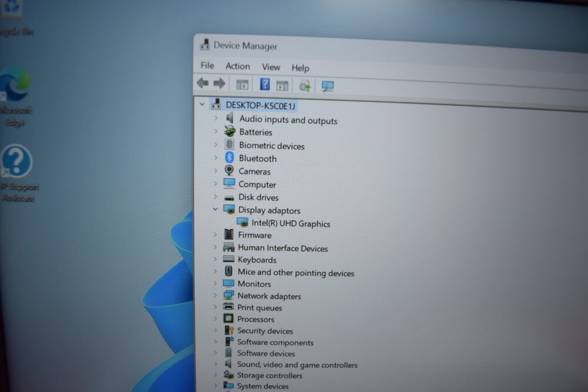Open the Recycle Bin desktop icon

tap(13, 18)
